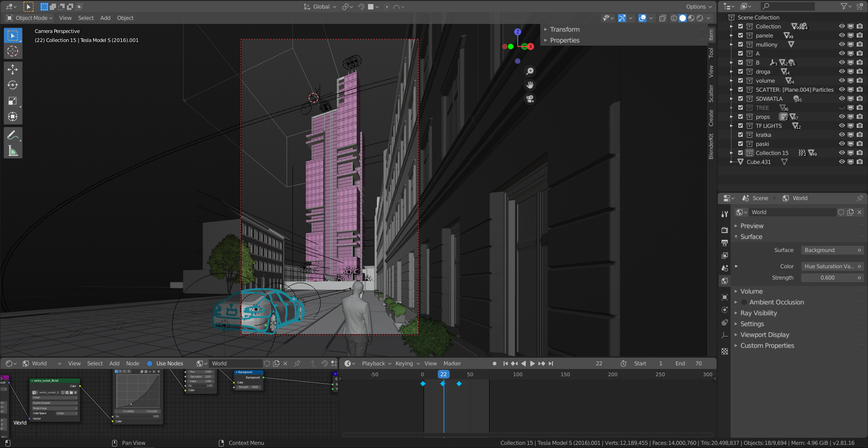Screen dimensions: 868x448
Task: Select the Scale tool
Action: coord(13,101)
